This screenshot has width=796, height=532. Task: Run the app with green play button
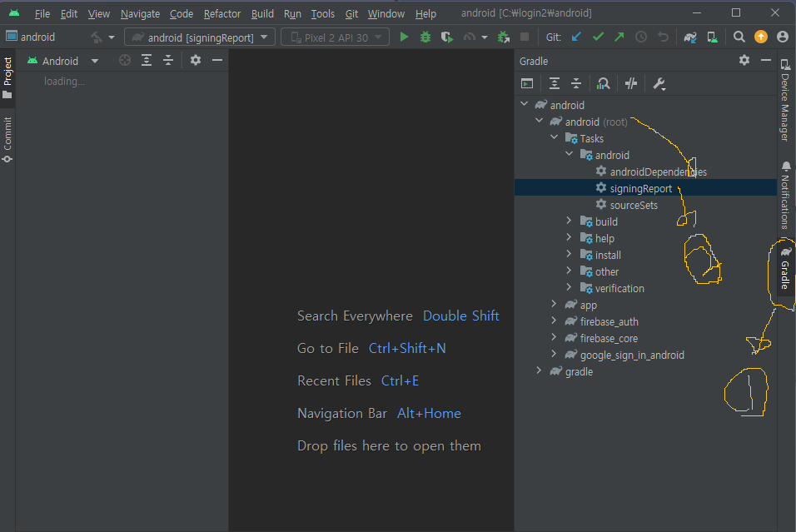[x=404, y=37]
